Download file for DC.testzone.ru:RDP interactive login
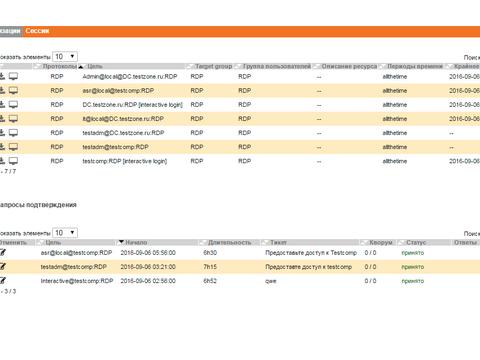Image resolution: width=480 pixels, height=360 pixels. point(2,104)
